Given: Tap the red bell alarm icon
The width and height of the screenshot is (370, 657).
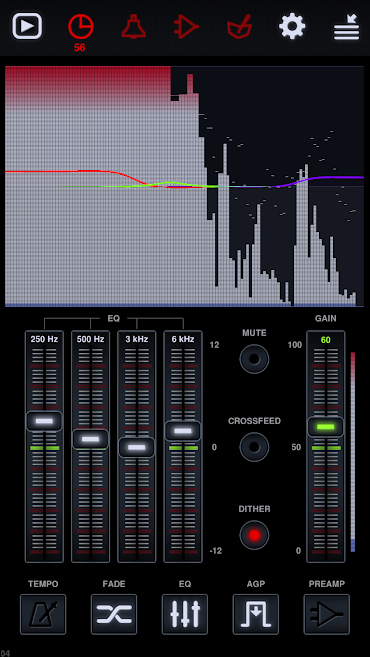Looking at the screenshot, I should pos(134,26).
